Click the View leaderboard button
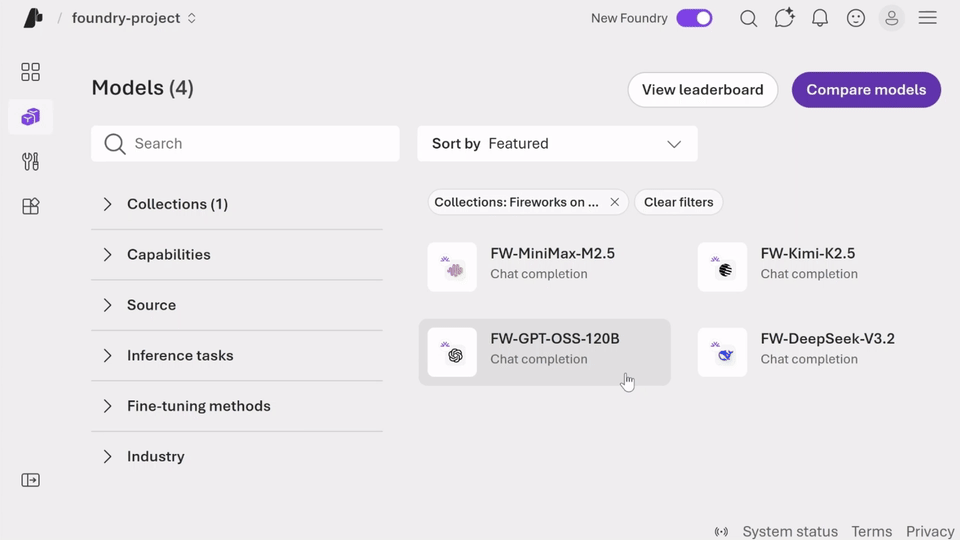This screenshot has width=960, height=540. [x=702, y=90]
